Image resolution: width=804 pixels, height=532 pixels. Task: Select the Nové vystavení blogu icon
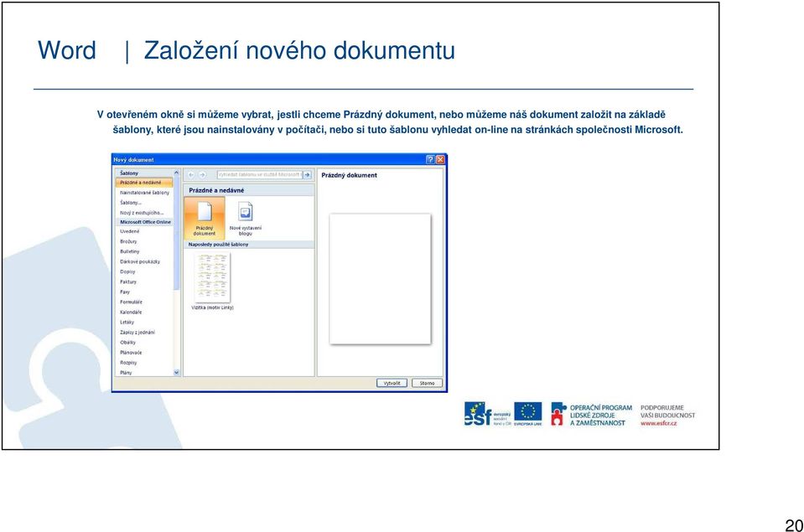tap(246, 219)
